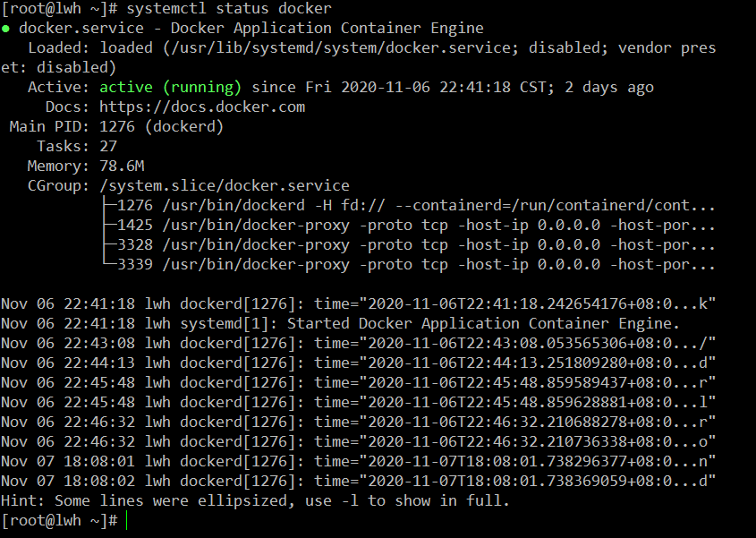Click the log line with time 22:46:32.210688278
Image resolution: width=756 pixels, height=538 pixels.
[x=358, y=423]
